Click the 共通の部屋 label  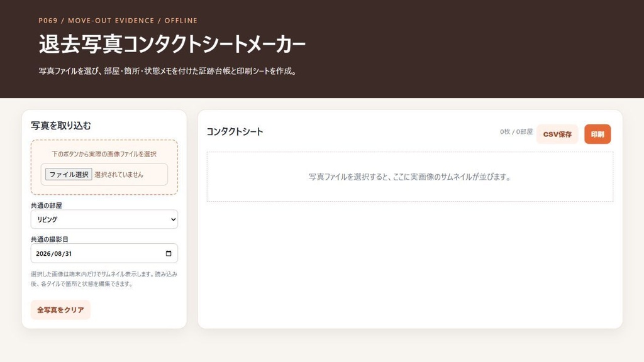47,206
